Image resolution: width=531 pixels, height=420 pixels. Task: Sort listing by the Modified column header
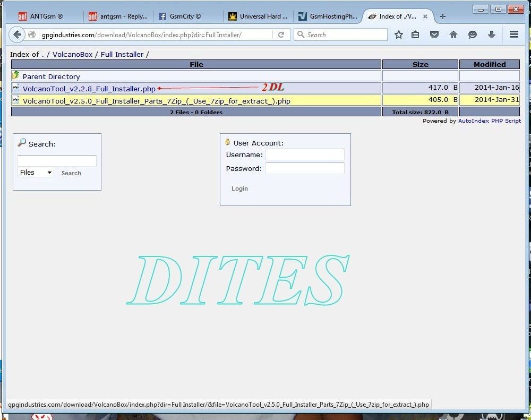click(x=490, y=64)
